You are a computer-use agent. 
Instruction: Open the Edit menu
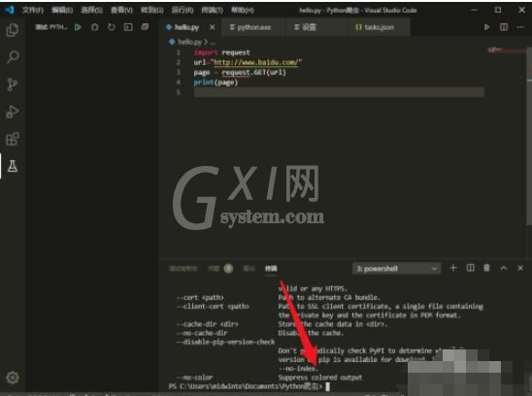(62, 10)
